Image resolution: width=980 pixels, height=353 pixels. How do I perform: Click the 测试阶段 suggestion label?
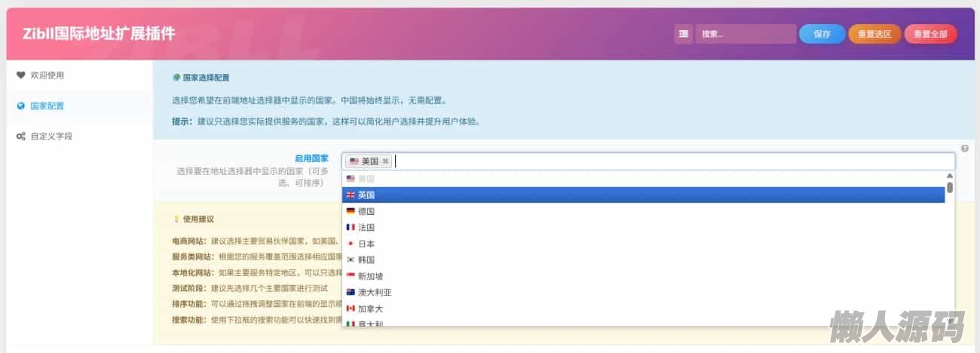pyautogui.click(x=191, y=288)
